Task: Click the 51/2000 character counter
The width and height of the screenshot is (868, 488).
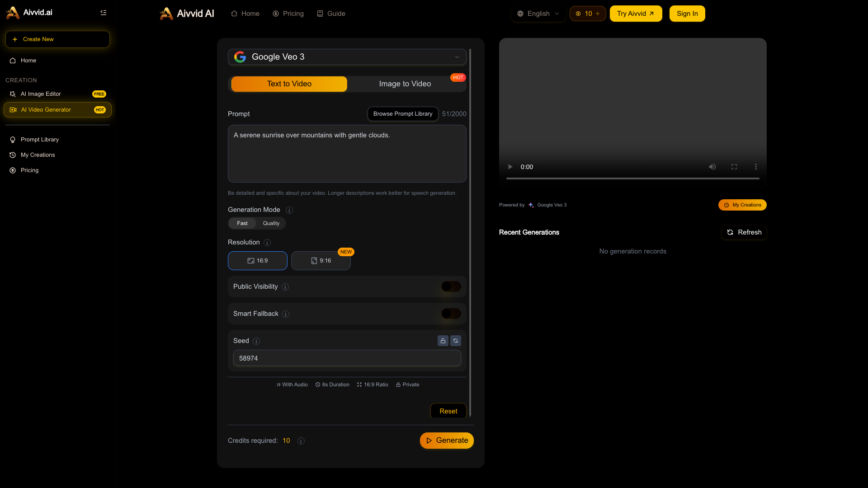Action: (x=454, y=114)
